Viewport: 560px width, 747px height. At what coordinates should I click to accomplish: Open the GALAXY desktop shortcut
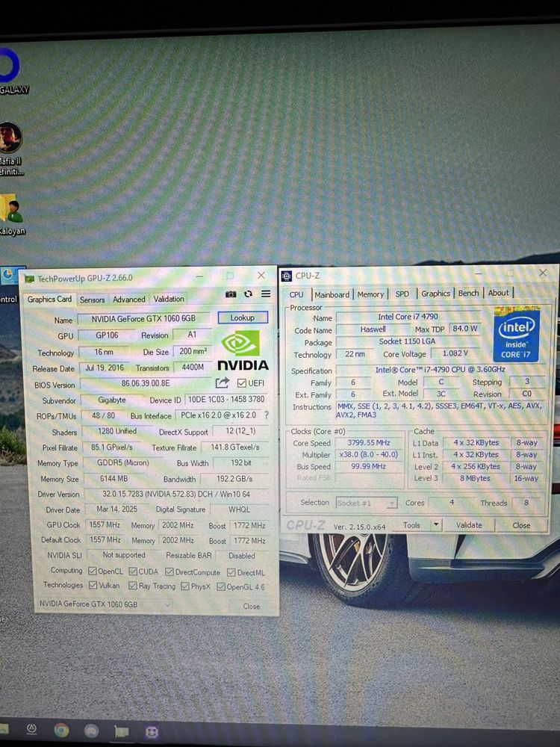10,70
